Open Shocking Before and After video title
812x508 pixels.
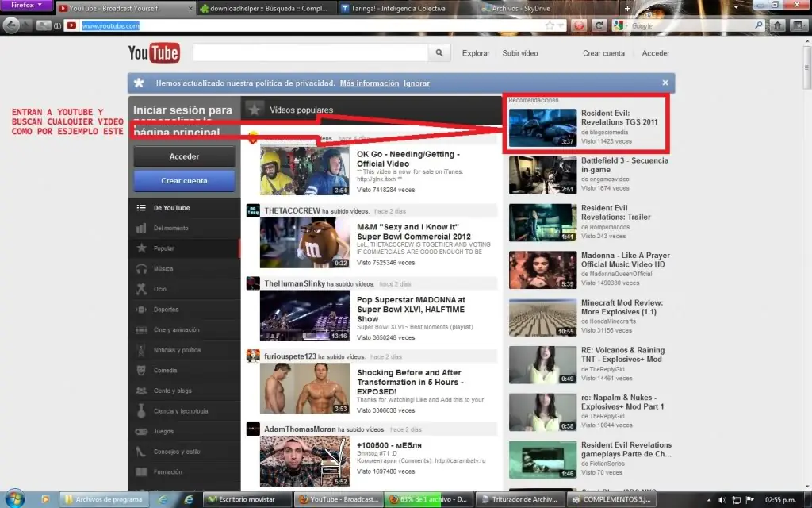[x=410, y=382]
